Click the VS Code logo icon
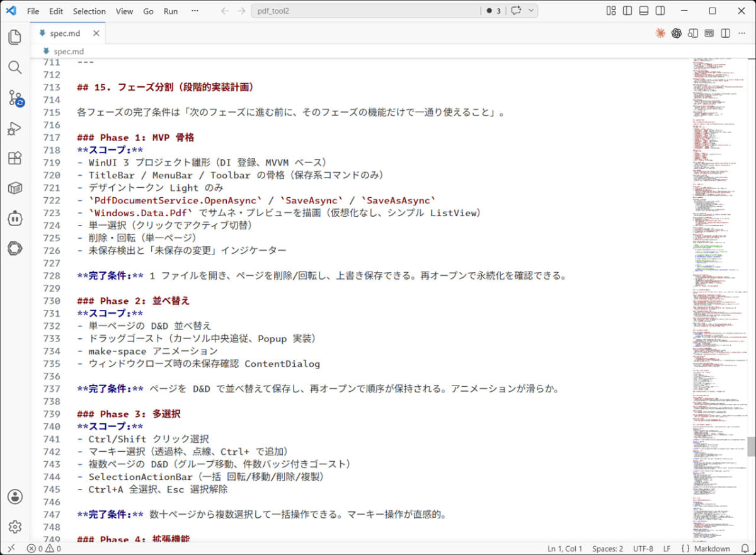756x555 pixels. (11, 11)
